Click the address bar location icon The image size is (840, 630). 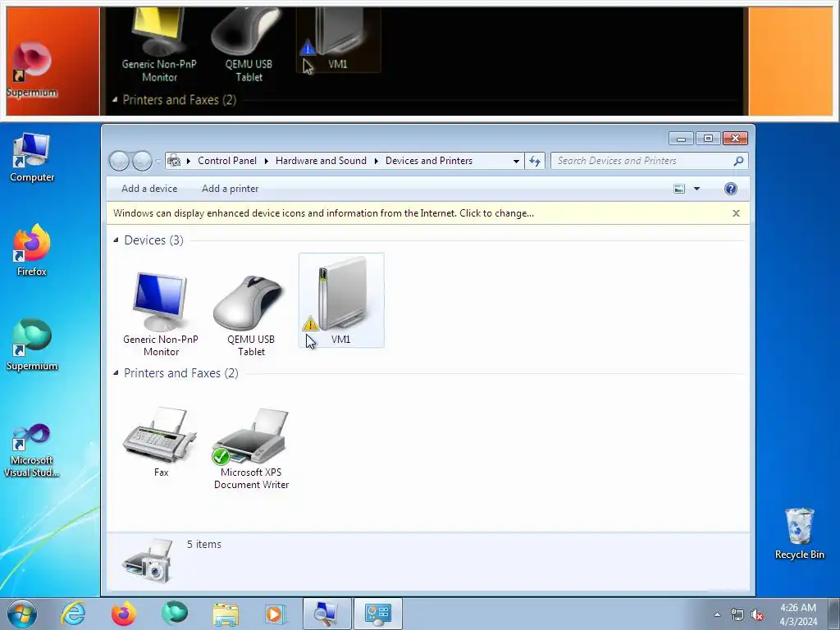coord(174,161)
